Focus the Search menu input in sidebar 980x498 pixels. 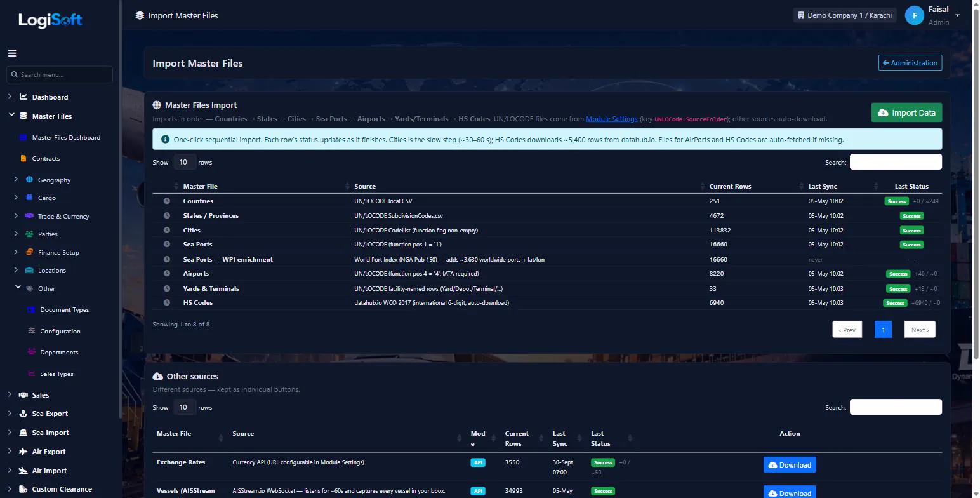[60, 74]
